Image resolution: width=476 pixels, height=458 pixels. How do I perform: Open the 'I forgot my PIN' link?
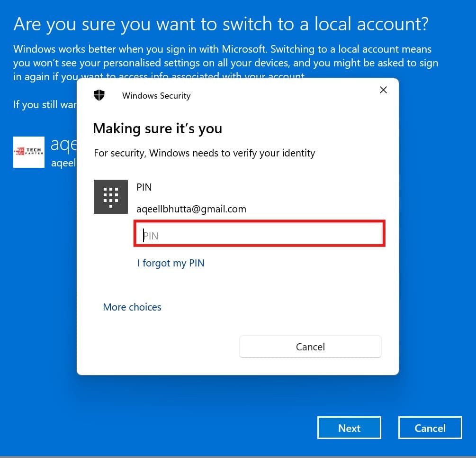click(x=171, y=263)
